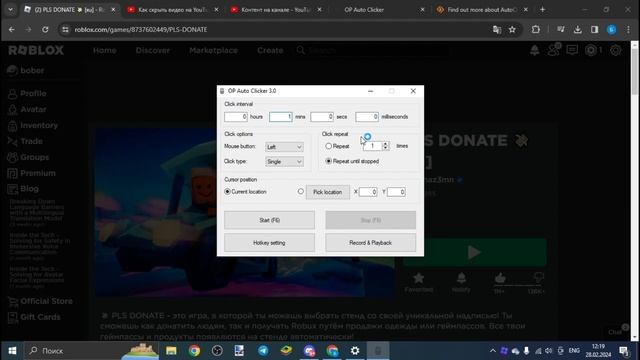Open the Roblox Home menu item
The height and width of the screenshot is (360, 640).
[x=104, y=50]
